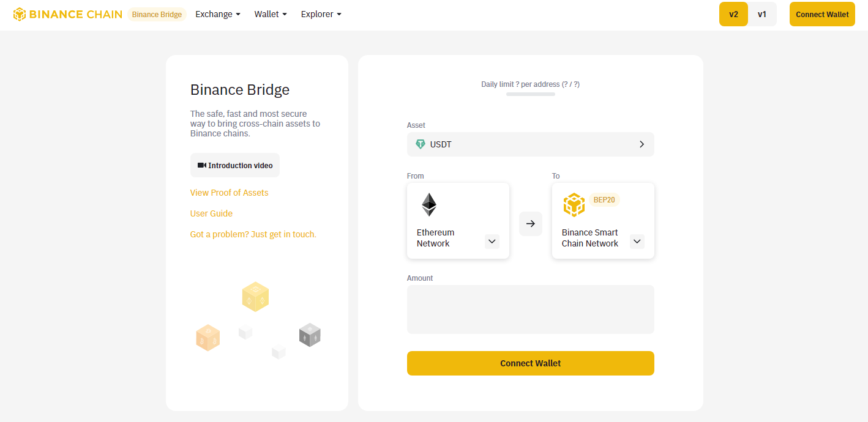Viewport: 868px width, 422px height.
Task: Click the Amount label
Action: (420, 278)
